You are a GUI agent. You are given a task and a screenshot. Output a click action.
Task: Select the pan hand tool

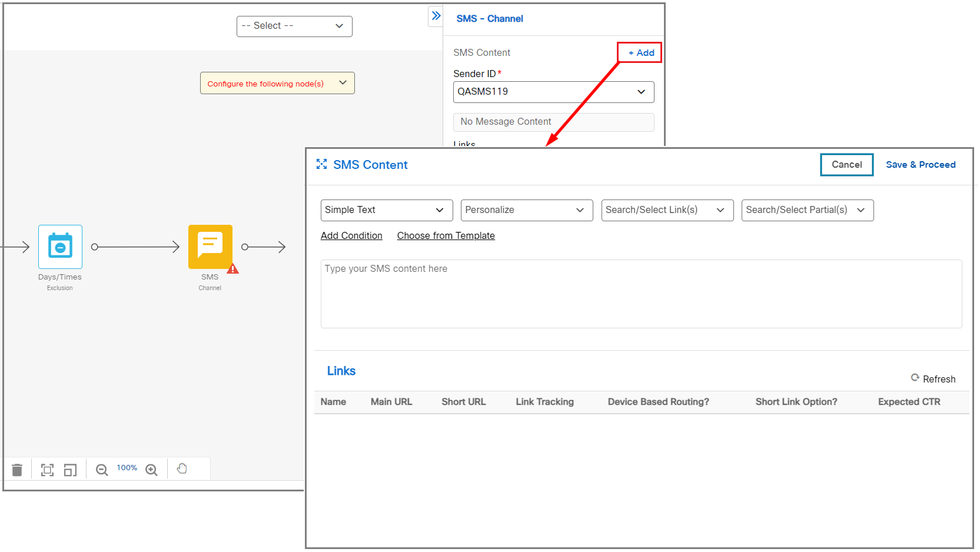coord(182,468)
